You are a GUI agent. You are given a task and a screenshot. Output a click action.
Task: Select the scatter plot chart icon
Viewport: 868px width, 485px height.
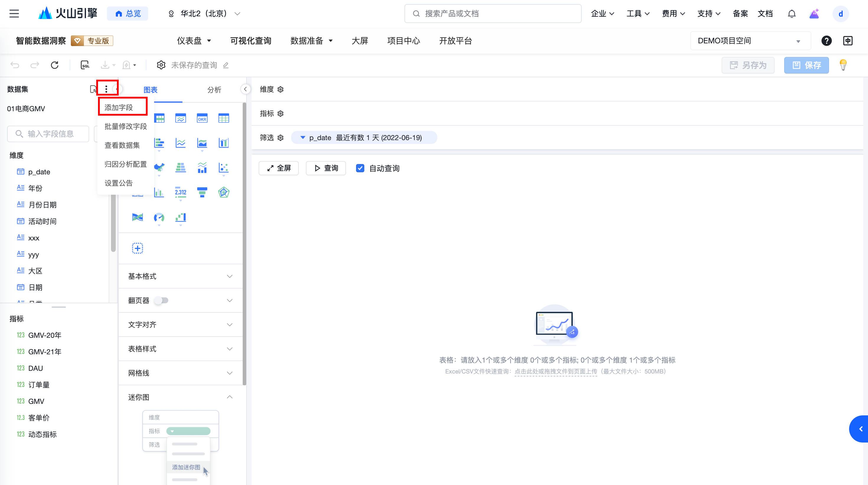pos(224,167)
